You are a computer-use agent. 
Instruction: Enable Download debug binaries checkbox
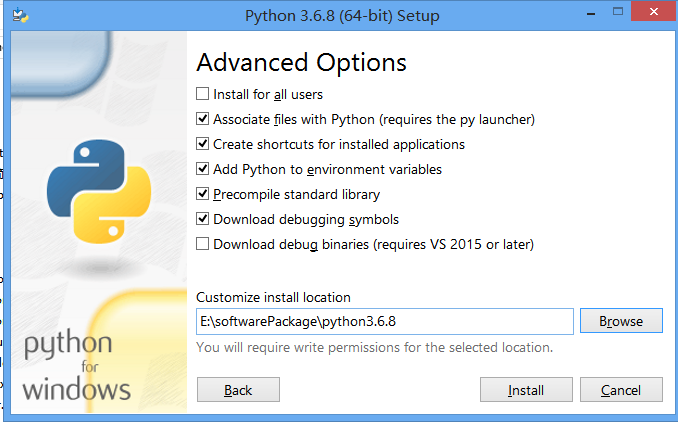(x=204, y=244)
